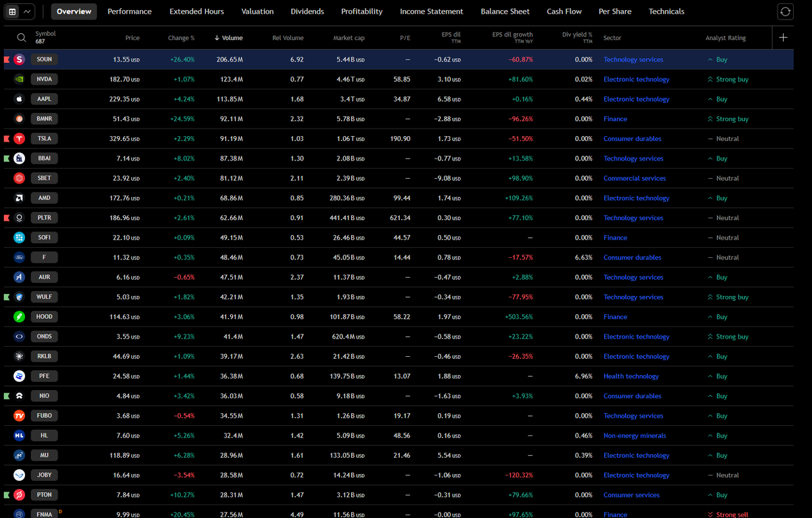Viewport: 812px width, 518px height.
Task: Open the HOOD ticker symbol button
Action: pyautogui.click(x=45, y=317)
